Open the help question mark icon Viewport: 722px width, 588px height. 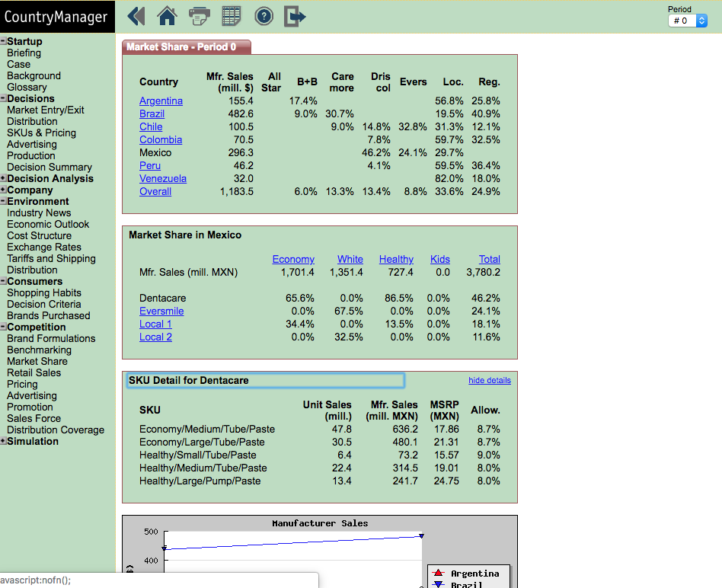pos(264,17)
